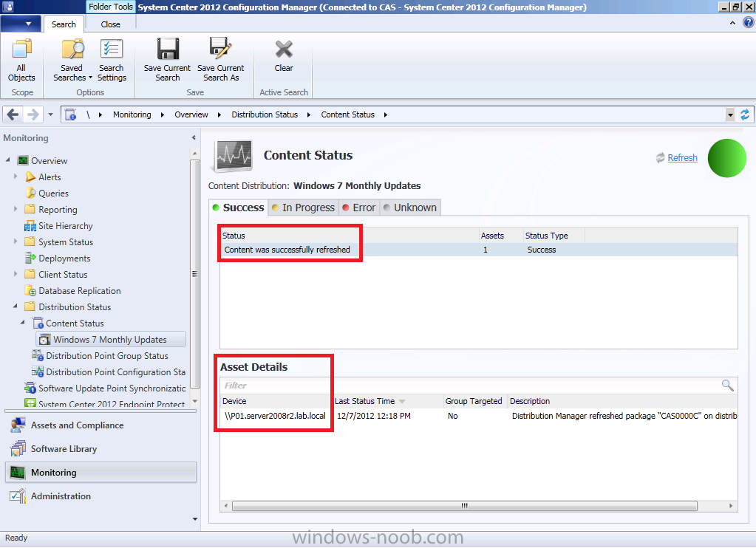
Task: Clear the active search
Action: point(284,56)
